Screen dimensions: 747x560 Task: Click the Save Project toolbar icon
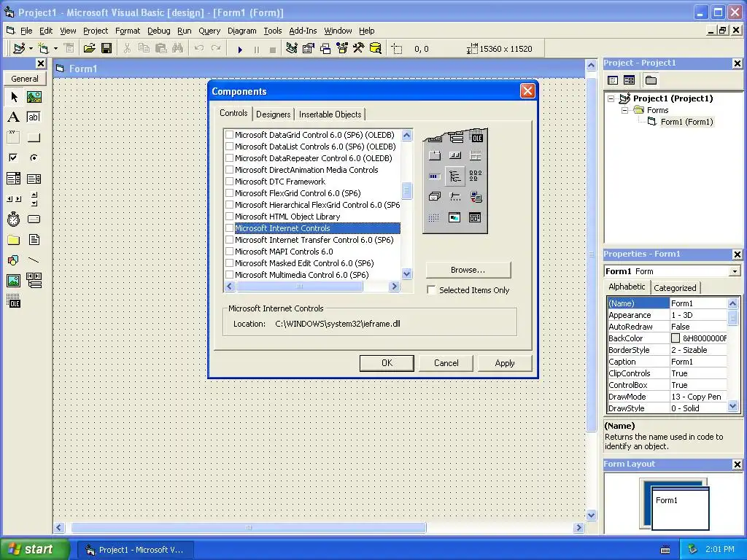107,49
